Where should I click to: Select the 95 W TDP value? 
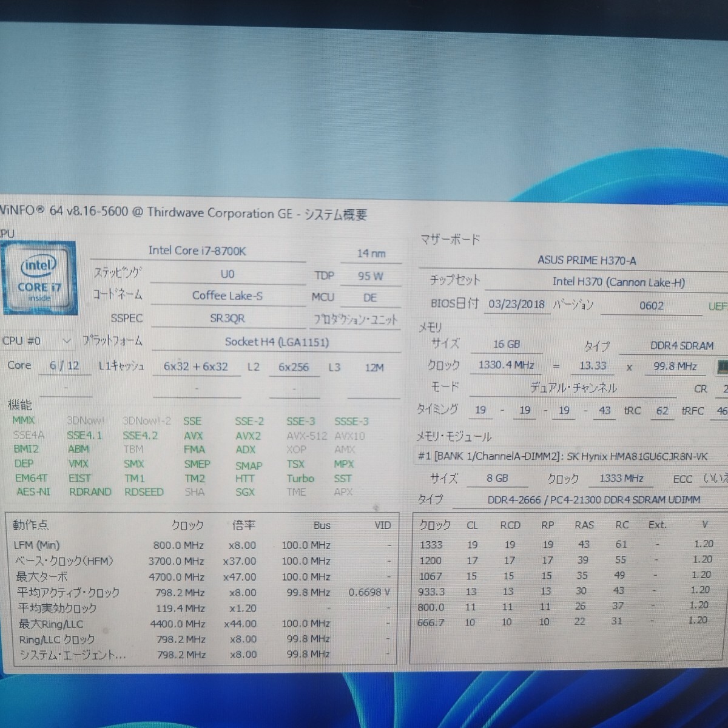point(370,276)
